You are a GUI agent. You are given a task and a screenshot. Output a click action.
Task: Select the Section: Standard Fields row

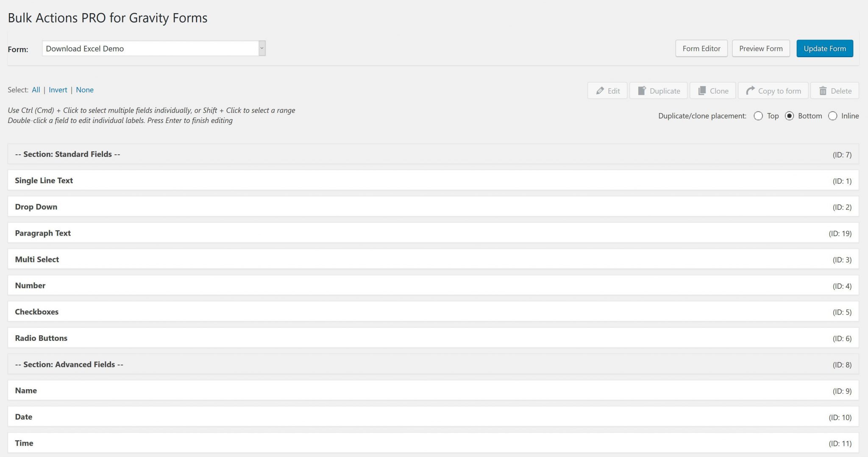[x=433, y=154]
